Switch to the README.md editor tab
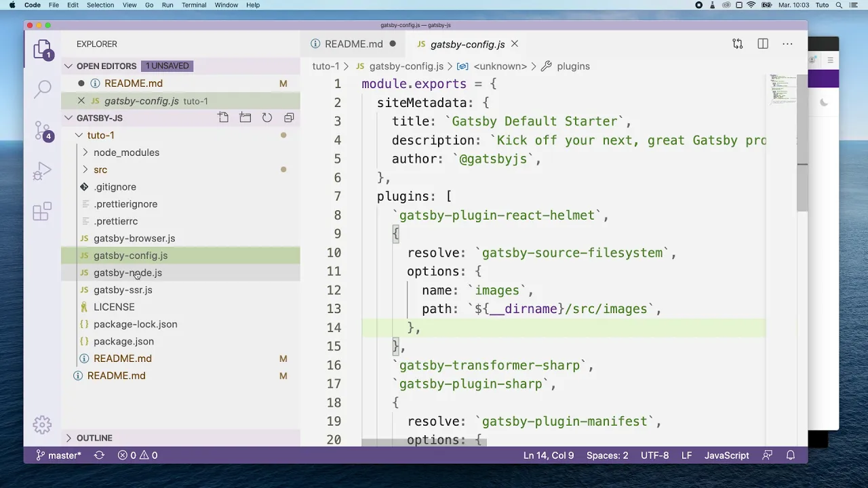Screen dimensions: 868x488 tap(353, 44)
